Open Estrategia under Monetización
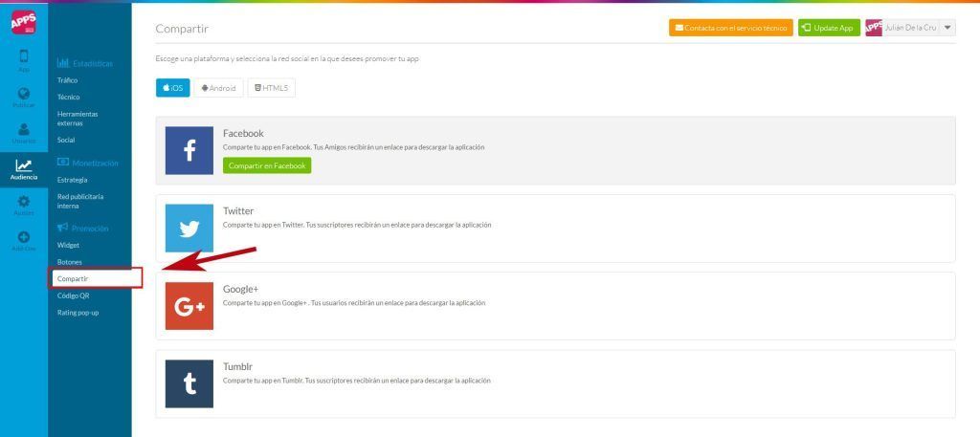 coord(73,180)
